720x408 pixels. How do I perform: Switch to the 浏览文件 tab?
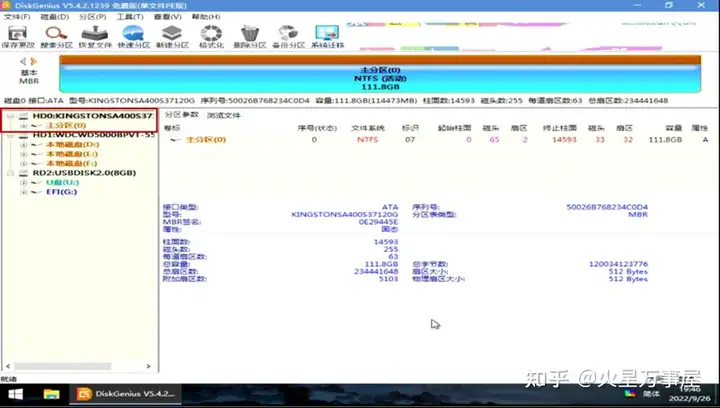pyautogui.click(x=224, y=115)
